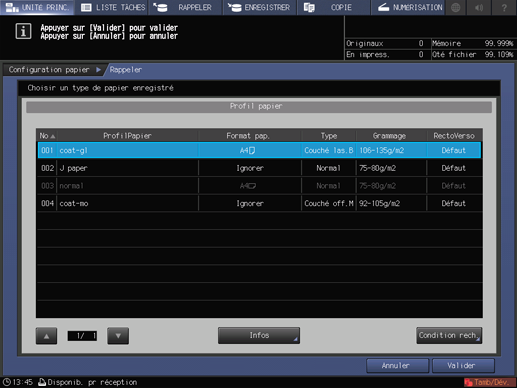Sort by the No column header
Screen dimensions: 517x388
(47, 136)
